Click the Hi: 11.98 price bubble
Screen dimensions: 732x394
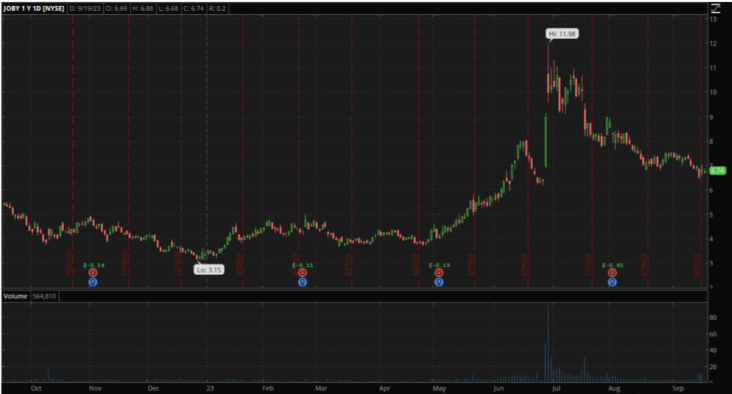[x=562, y=34]
